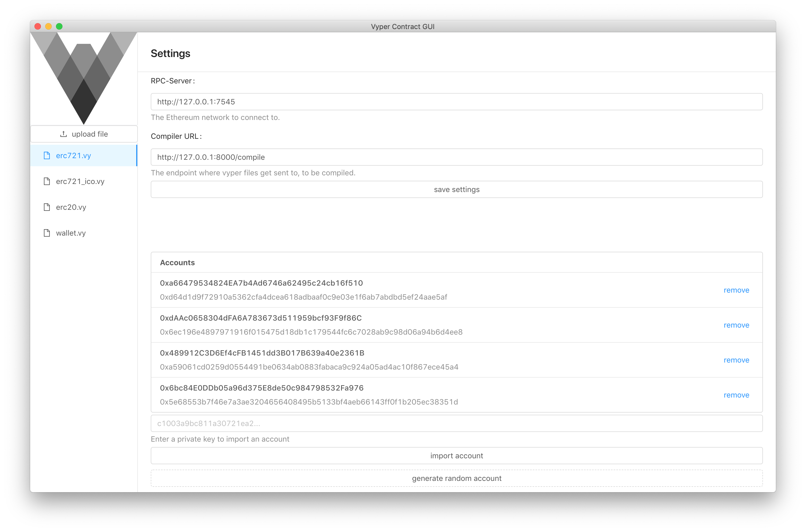This screenshot has height=532, width=806.
Task: Remove the account starting with 0xa66479
Action: [x=736, y=290]
